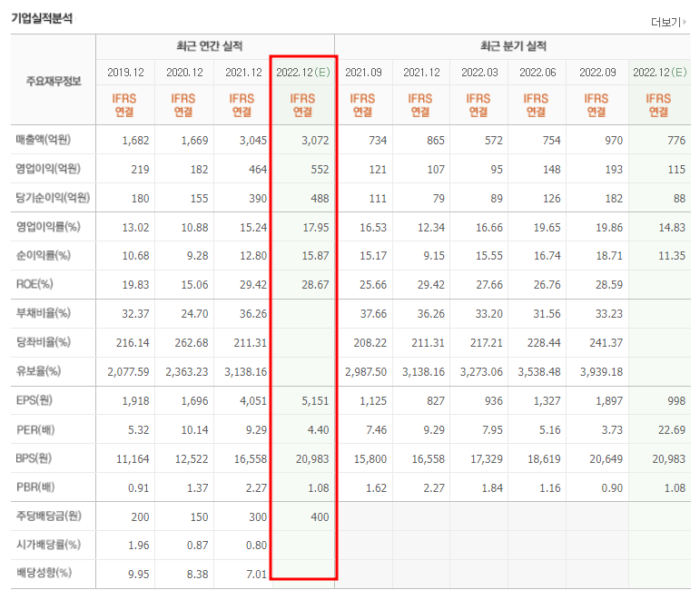This screenshot has height=590, width=700.
Task: Select the PER(배) row label
Action: pyautogui.click(x=35, y=429)
